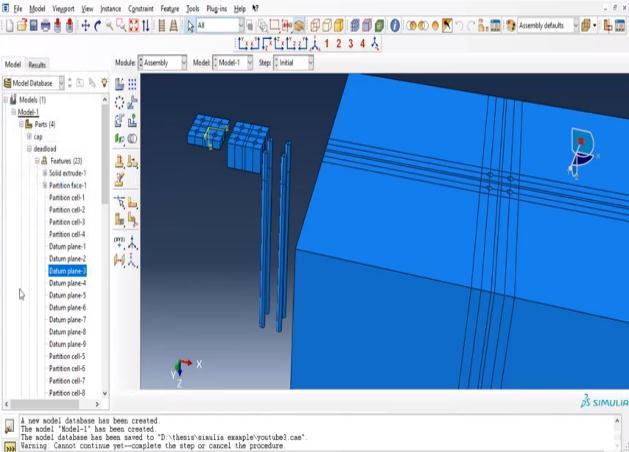Image resolution: width=629 pixels, height=452 pixels.
Task: Select the Magnify view tool
Action: tap(109, 26)
